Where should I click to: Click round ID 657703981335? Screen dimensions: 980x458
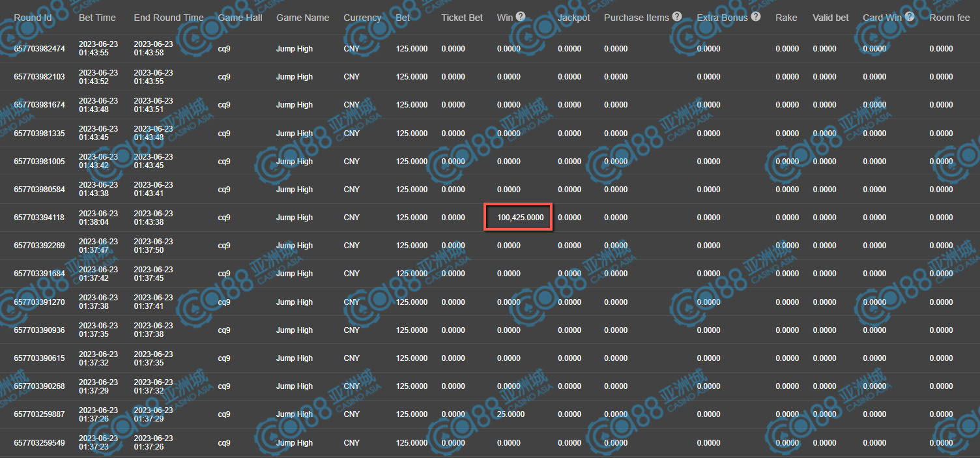[x=39, y=134]
